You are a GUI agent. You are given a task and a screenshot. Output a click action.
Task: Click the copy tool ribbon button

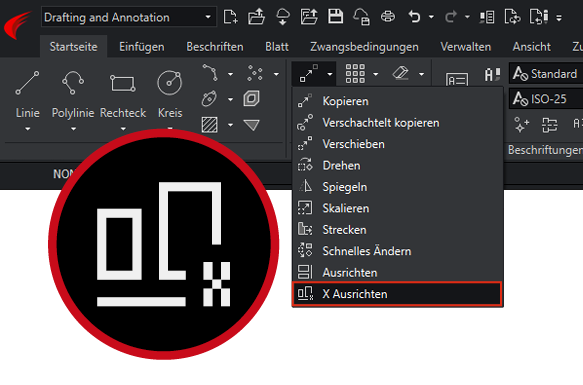tap(309, 73)
